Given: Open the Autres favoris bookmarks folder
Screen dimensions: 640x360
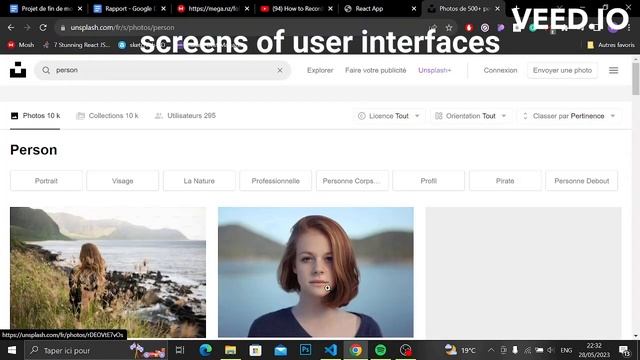Looking at the screenshot, I should click(611, 45).
